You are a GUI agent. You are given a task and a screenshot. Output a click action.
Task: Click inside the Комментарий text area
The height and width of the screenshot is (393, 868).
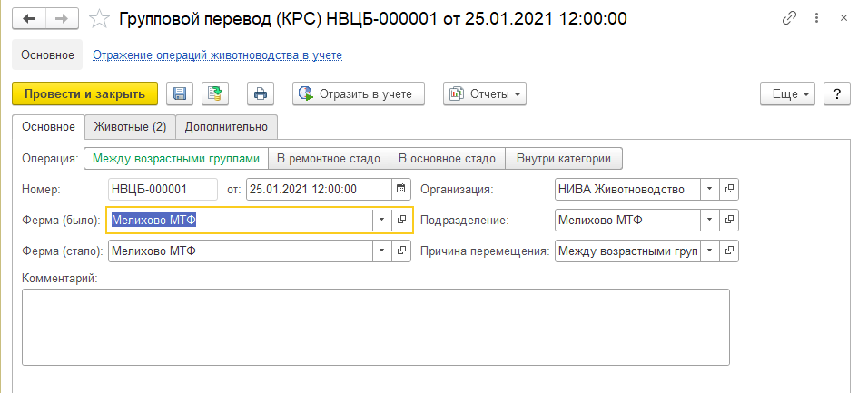coord(375,327)
